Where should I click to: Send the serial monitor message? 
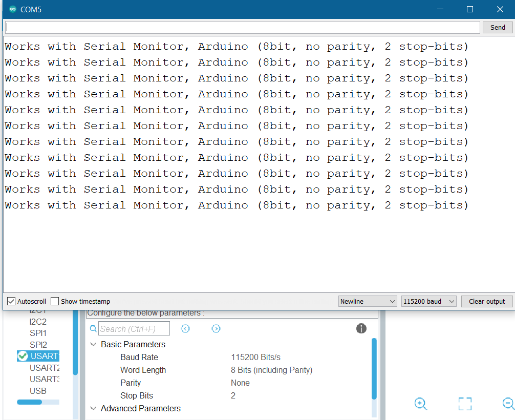click(x=497, y=27)
